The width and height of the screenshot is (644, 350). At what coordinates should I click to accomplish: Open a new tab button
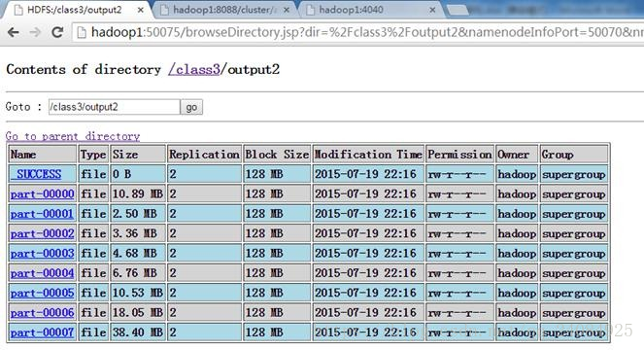pos(458,10)
